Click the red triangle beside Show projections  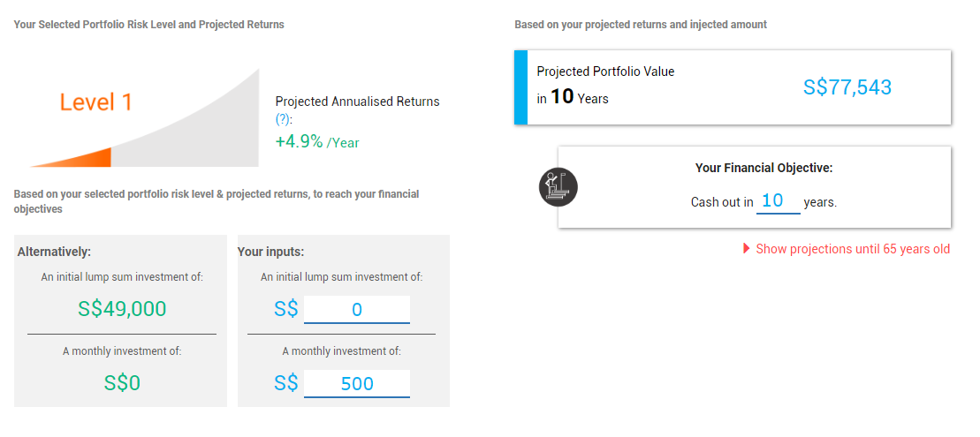click(747, 249)
